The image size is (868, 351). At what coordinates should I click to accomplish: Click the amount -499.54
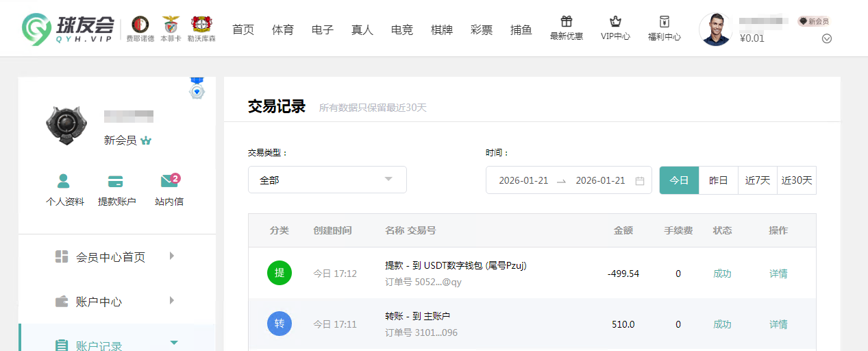click(623, 274)
